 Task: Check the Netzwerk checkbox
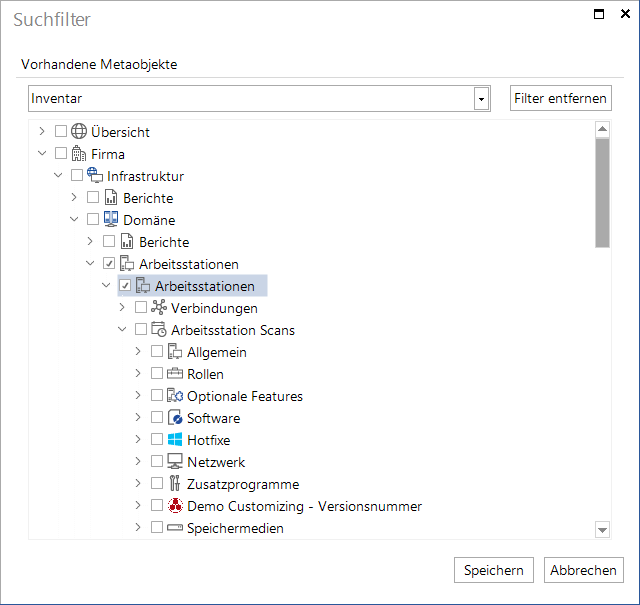[157, 461]
